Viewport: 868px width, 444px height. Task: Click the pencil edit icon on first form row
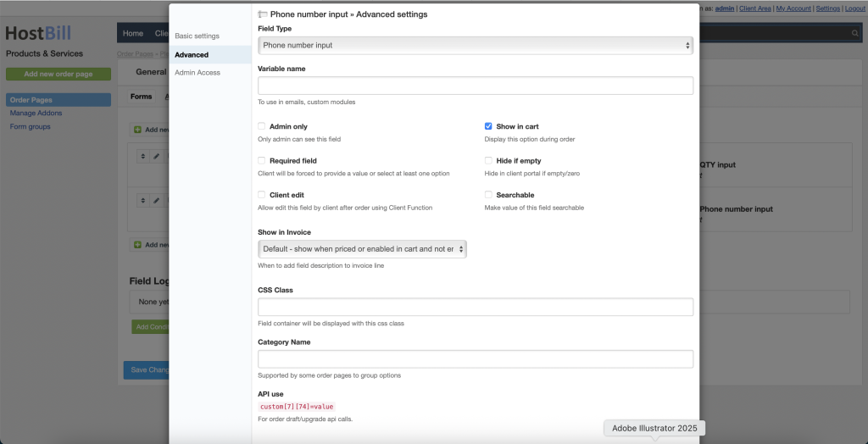(x=156, y=157)
